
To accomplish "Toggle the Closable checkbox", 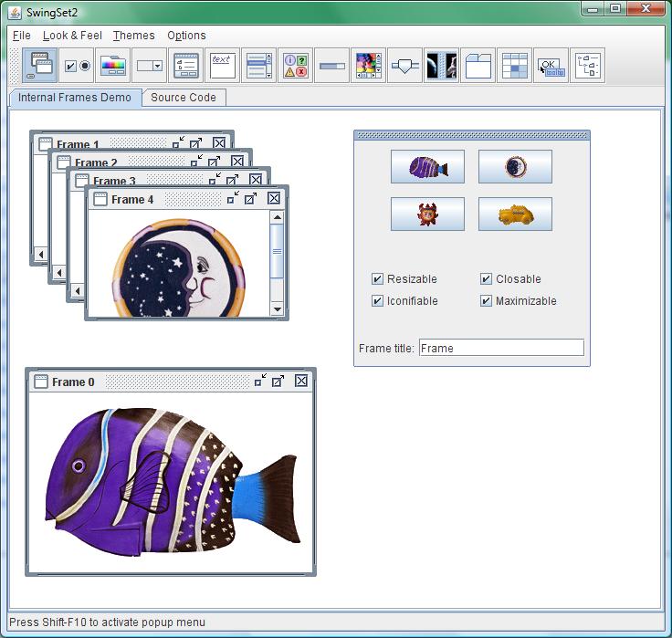I will coord(487,279).
